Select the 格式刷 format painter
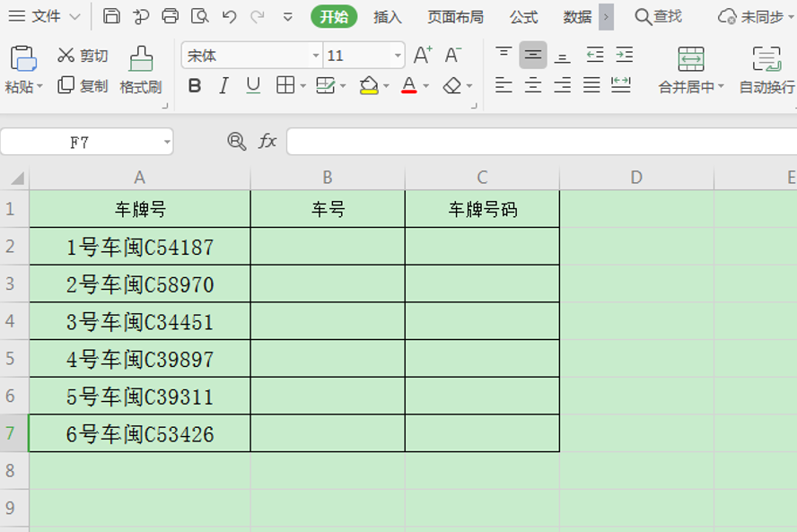 point(141,70)
